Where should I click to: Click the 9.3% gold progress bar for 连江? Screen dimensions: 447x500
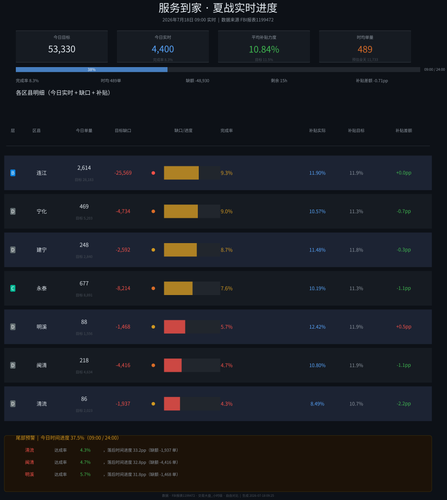tap(181, 173)
